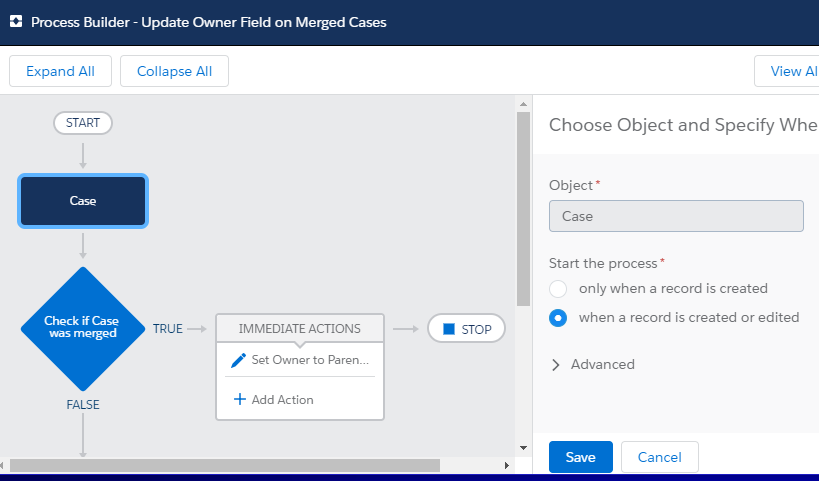Collapse all process nodes
819x481 pixels.
[x=174, y=71]
